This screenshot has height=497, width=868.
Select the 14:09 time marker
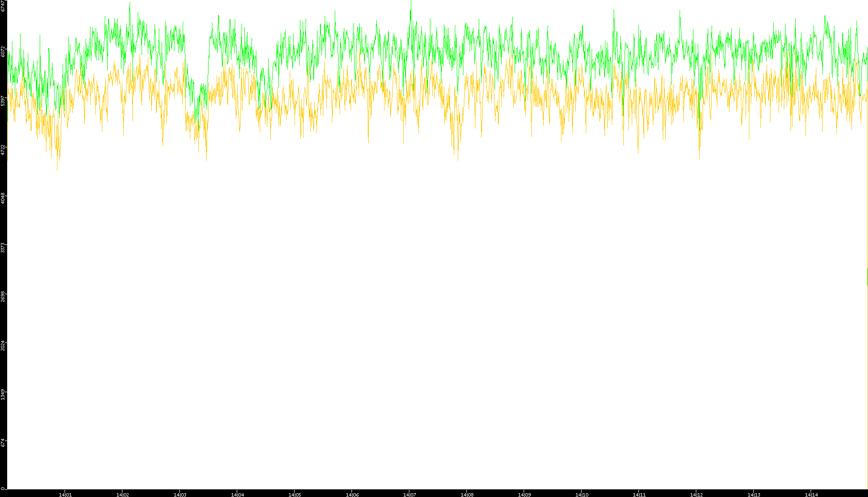(x=524, y=495)
